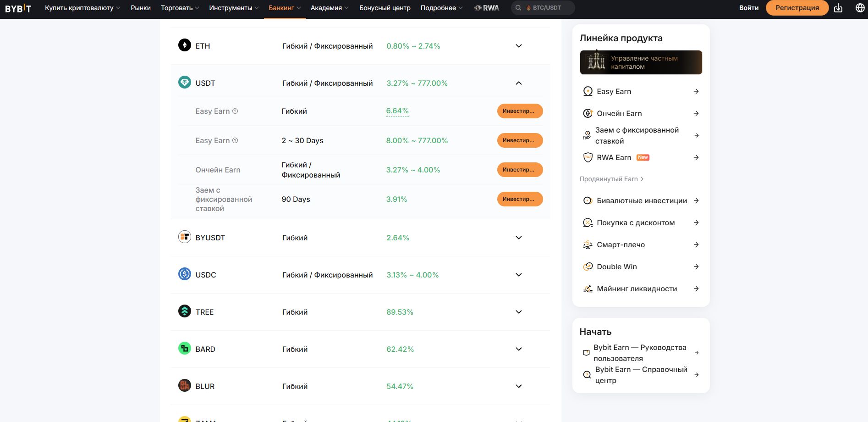Click the RWA header link

(x=487, y=8)
